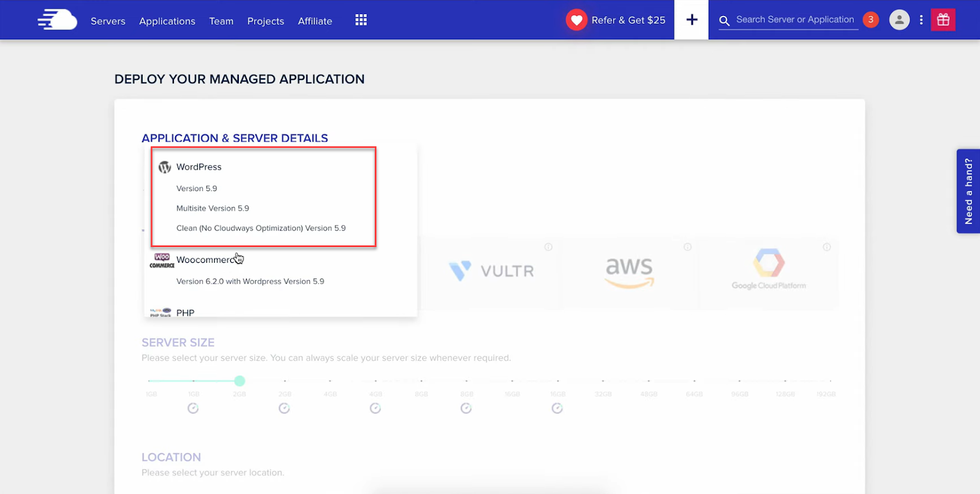The image size is (980, 494).
Task: Open the red gift box icon
Action: pyautogui.click(x=943, y=20)
